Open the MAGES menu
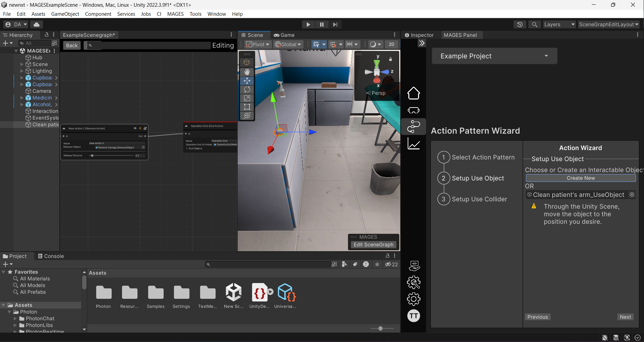Screen dimensions: 644x342 click(x=175, y=14)
